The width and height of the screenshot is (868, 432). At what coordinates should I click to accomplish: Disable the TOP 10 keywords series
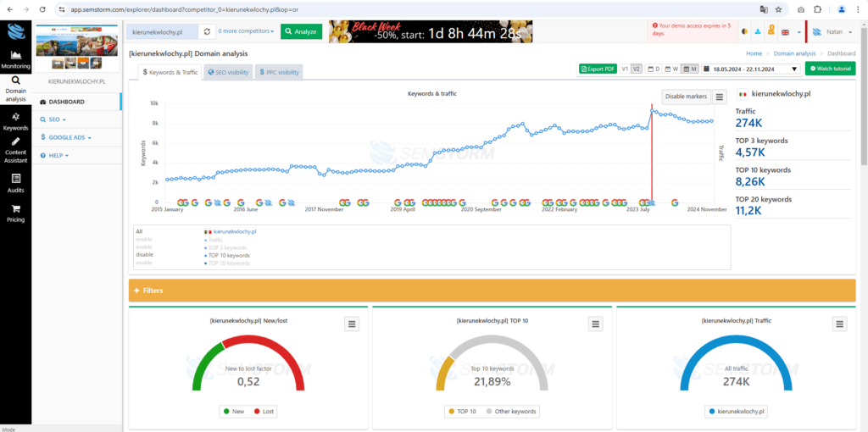coord(144,255)
